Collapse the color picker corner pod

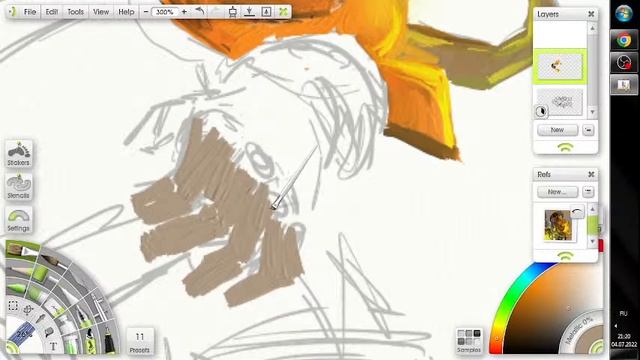click(597, 348)
